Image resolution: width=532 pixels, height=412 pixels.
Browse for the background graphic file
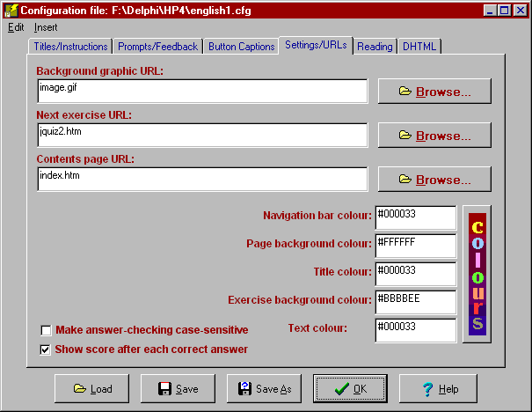(434, 92)
